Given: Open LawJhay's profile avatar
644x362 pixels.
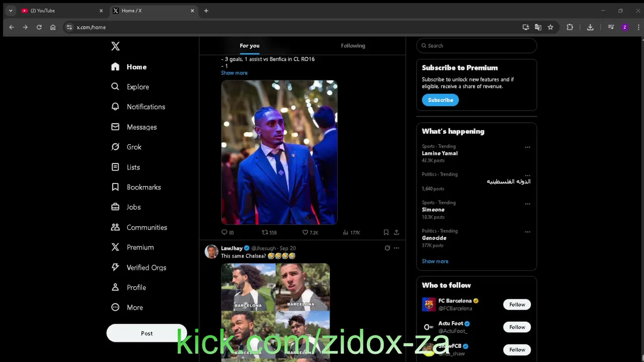Looking at the screenshot, I should coord(211,251).
